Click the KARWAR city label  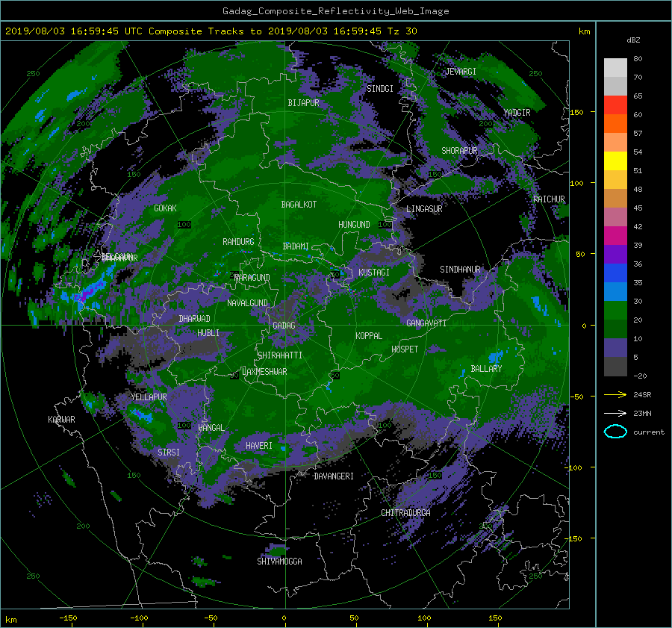61,419
